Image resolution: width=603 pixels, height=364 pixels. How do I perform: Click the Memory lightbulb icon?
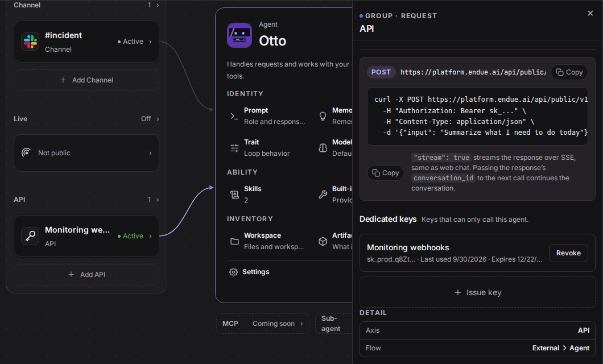(323, 115)
